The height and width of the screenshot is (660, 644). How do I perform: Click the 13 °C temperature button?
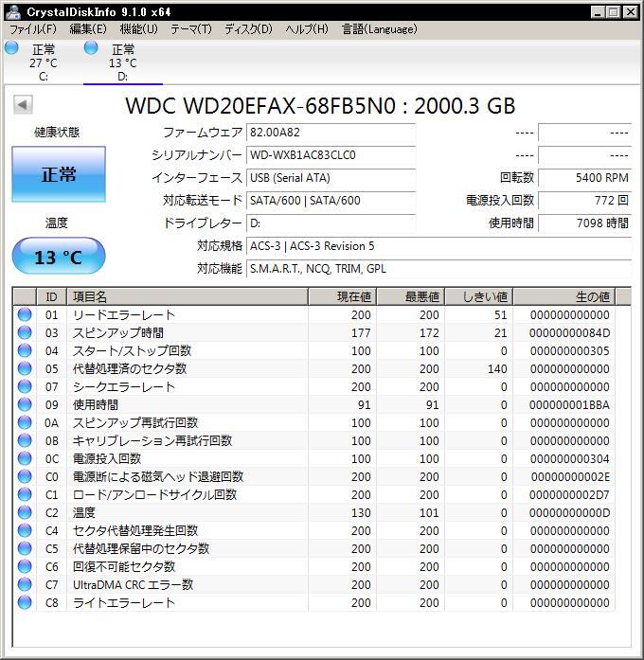[x=59, y=256]
